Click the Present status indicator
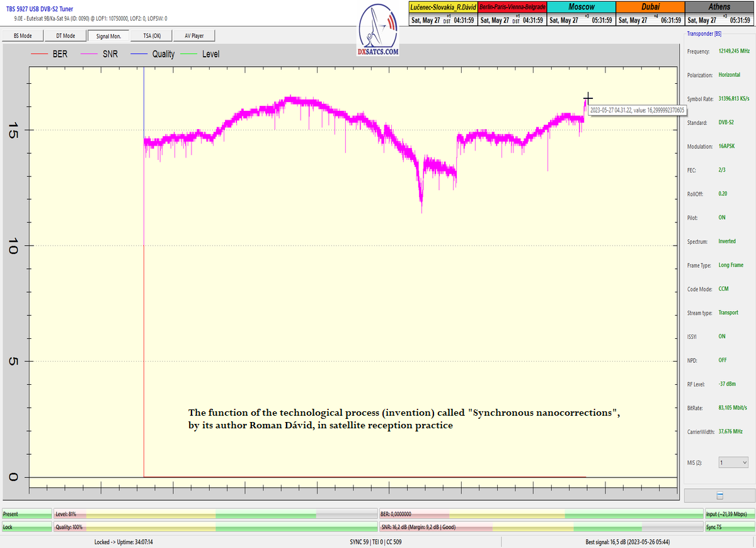This screenshot has width=756, height=548. tap(26, 514)
